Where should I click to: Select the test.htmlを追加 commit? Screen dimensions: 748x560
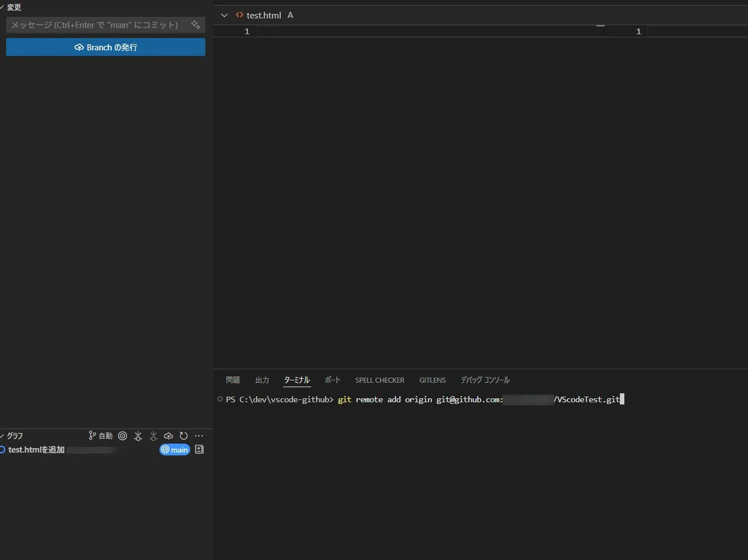(36, 450)
